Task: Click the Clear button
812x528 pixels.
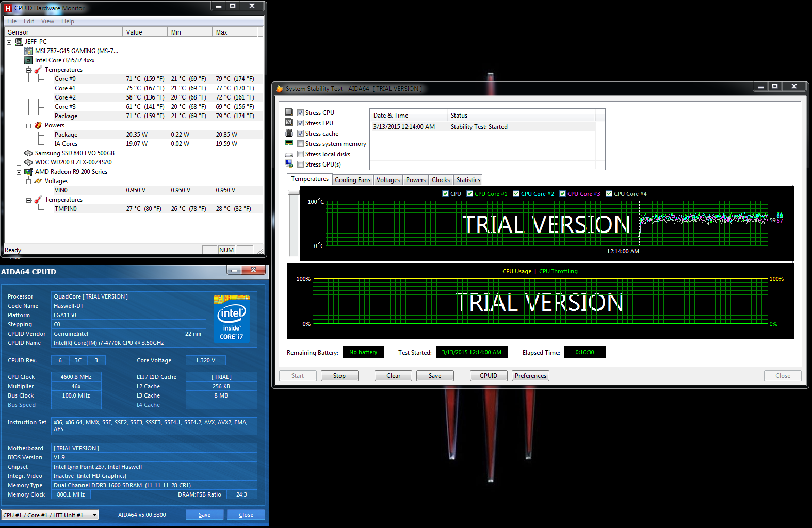Action: [394, 376]
